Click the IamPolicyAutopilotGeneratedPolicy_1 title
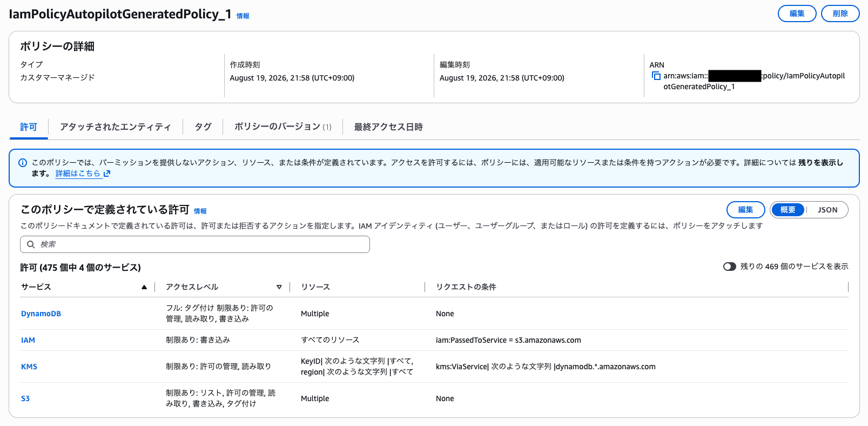This screenshot has width=868, height=426. 120,14
